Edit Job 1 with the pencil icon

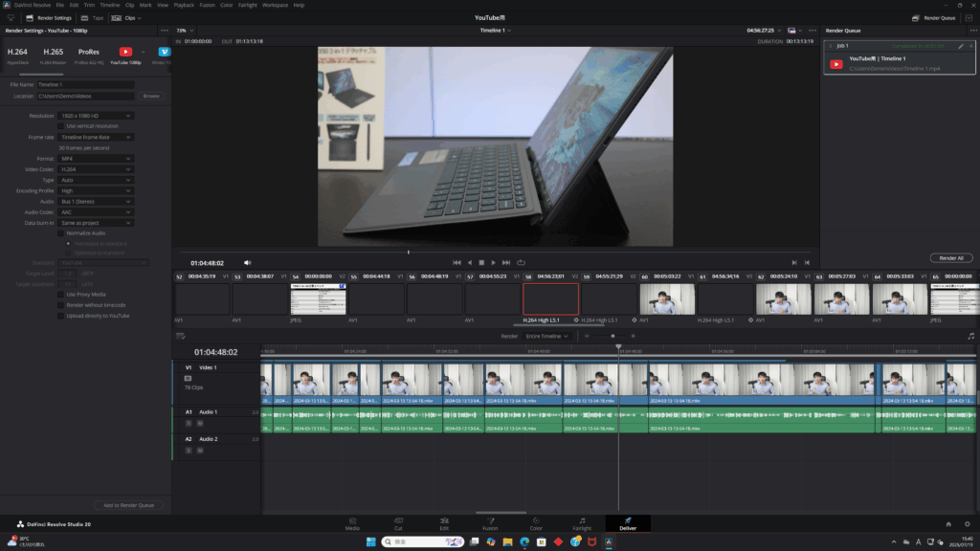(961, 46)
